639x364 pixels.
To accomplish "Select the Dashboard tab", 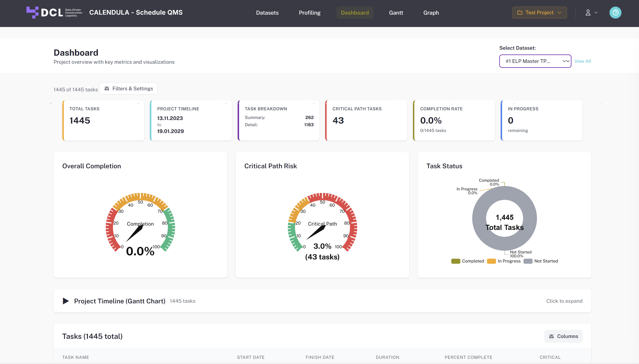I will (x=355, y=13).
